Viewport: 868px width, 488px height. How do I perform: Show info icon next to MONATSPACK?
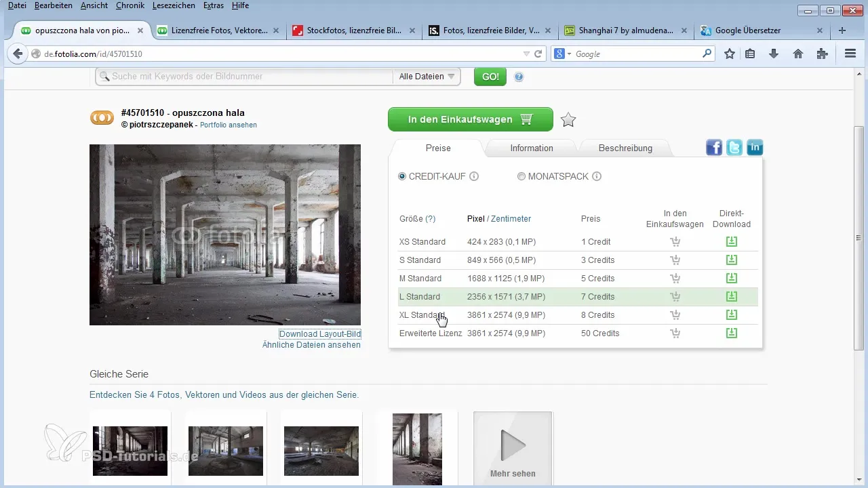[597, 176]
